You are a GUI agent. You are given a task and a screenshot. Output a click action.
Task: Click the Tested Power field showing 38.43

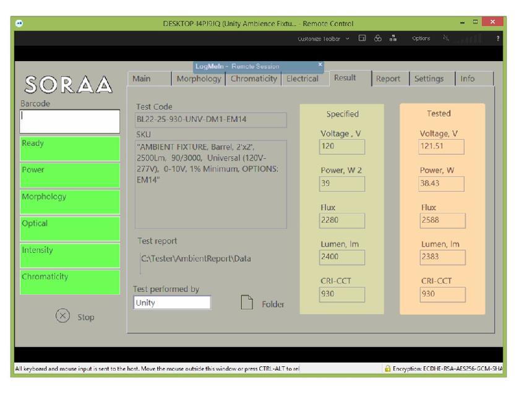tap(442, 184)
